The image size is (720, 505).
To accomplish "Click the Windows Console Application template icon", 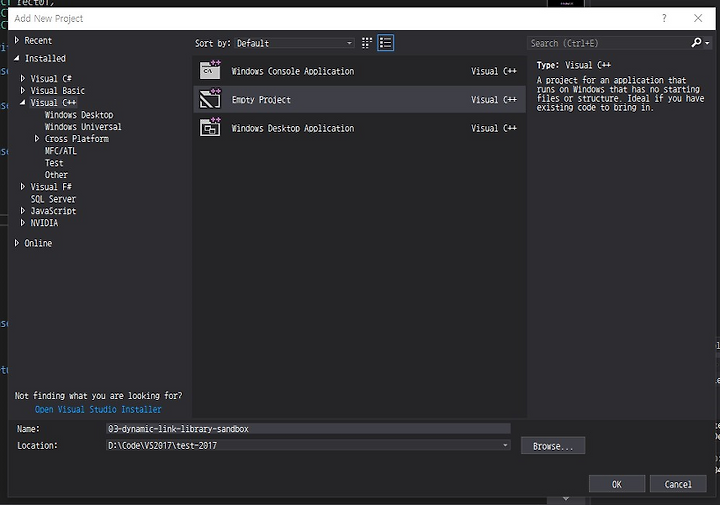I will pyautogui.click(x=210, y=71).
